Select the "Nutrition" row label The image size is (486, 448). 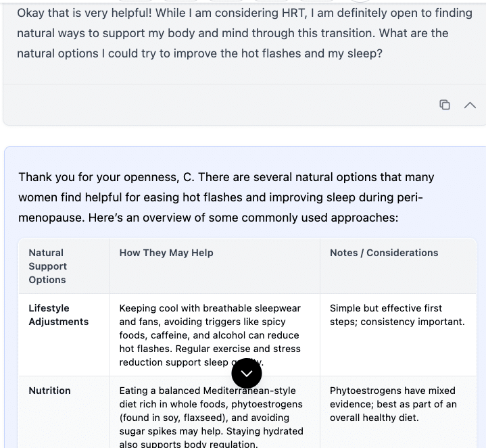(x=49, y=391)
